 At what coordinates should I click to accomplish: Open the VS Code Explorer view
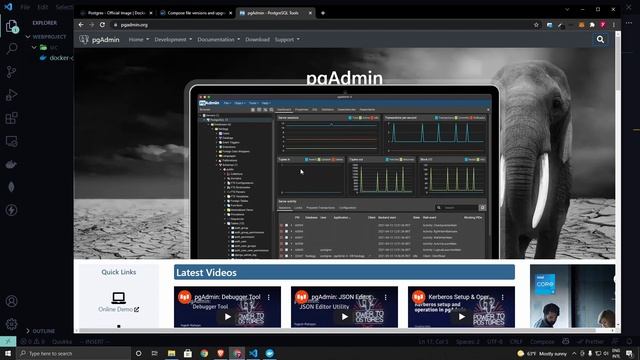click(11, 26)
